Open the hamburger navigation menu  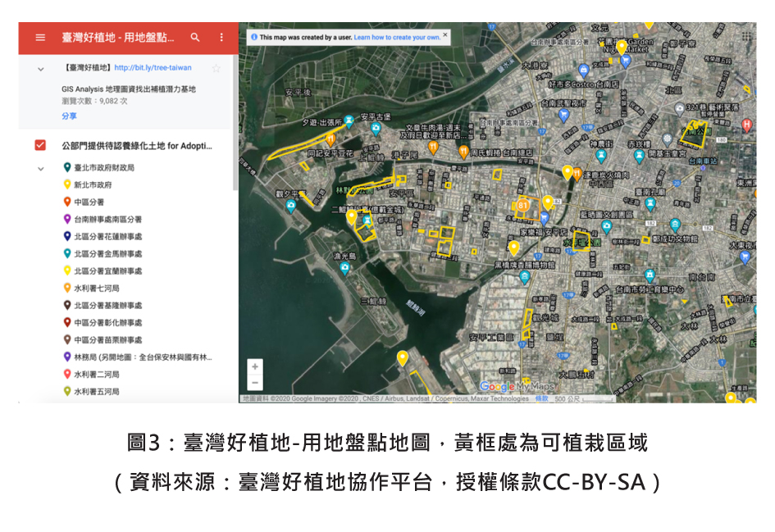coord(39,36)
